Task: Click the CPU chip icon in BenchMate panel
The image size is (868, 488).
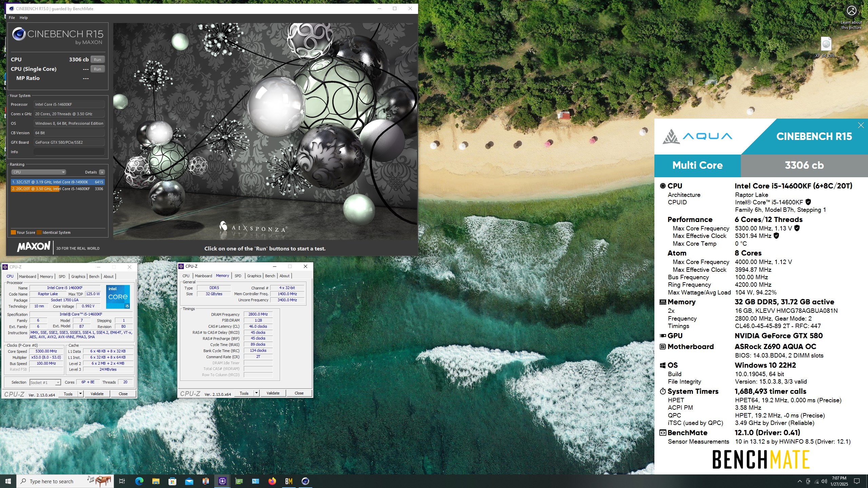Action: 663,186
